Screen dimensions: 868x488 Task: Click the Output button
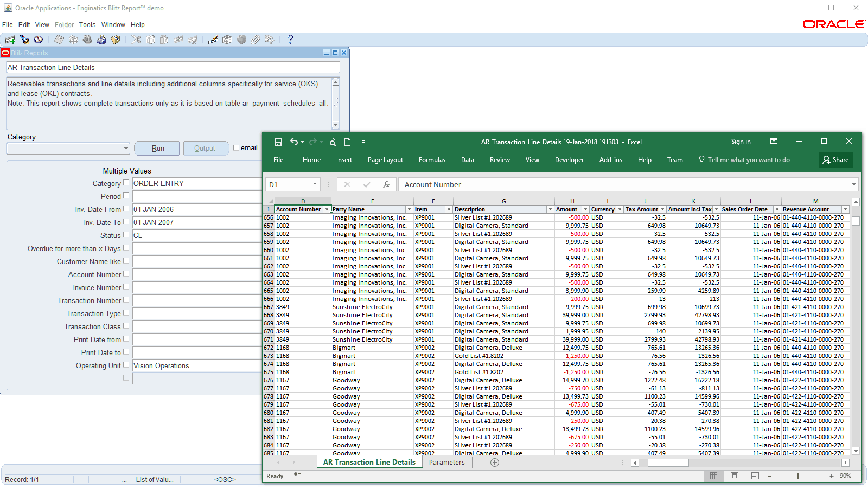205,148
